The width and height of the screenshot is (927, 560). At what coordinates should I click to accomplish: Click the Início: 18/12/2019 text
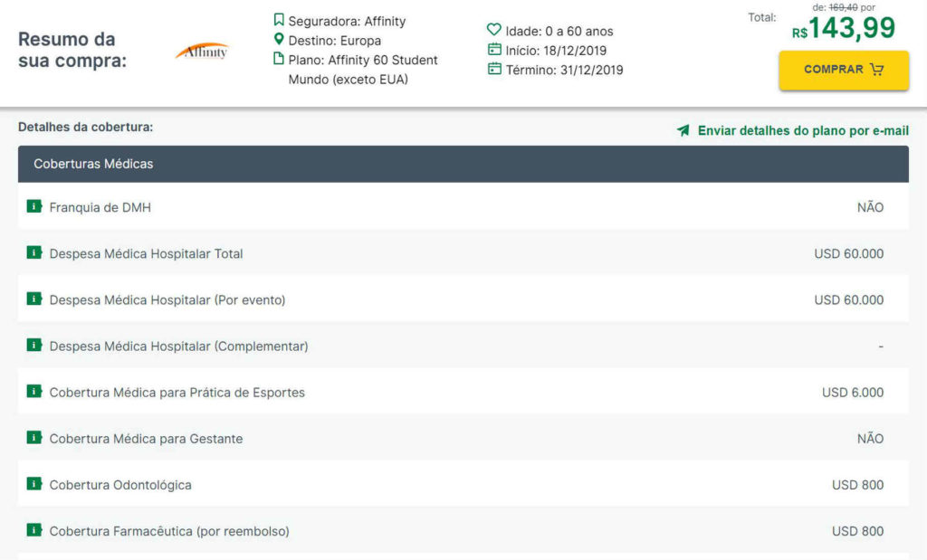click(556, 51)
